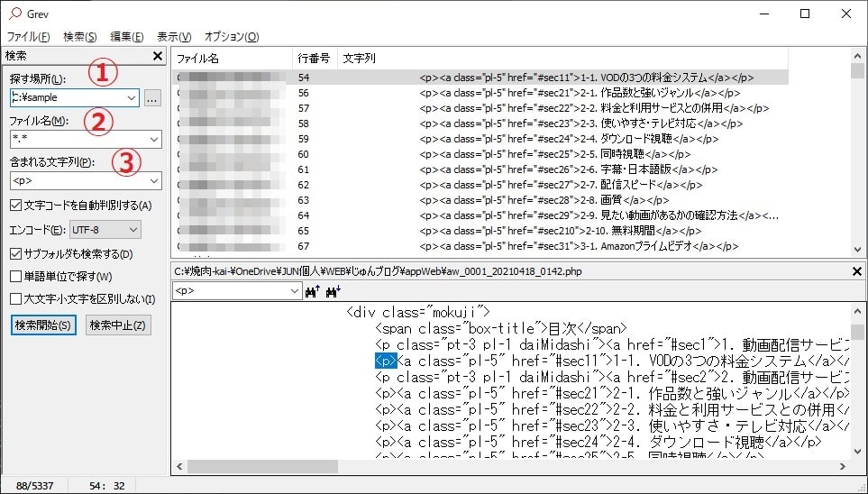Click status bar position 54: 32
Viewport: 868px width, 494px height.
click(107, 486)
